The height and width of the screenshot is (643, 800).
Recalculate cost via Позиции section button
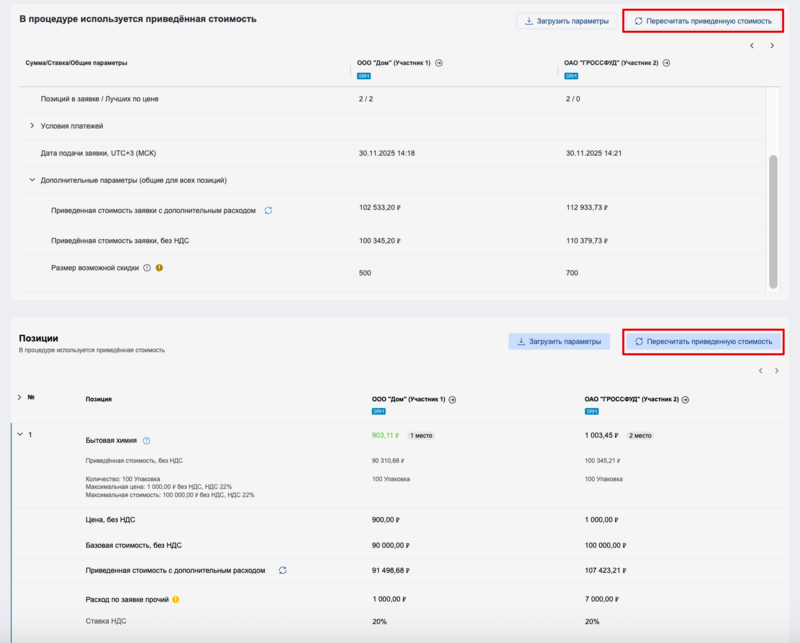point(703,341)
